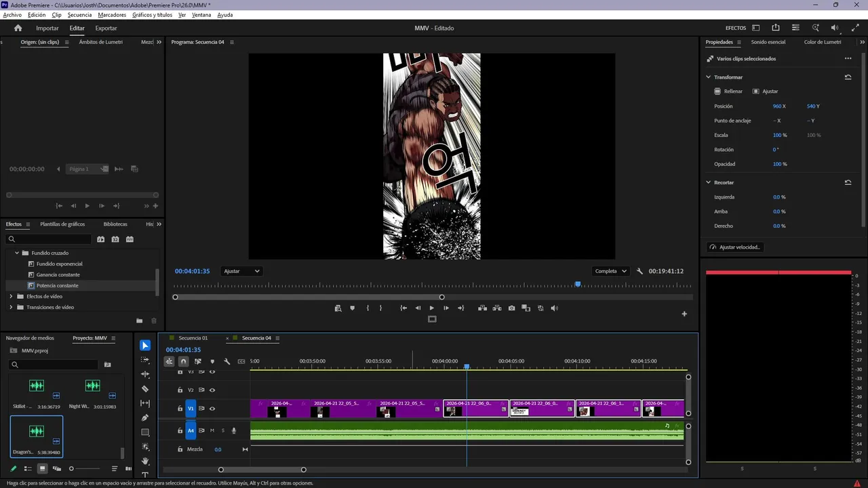Click the timeline wrench settings icon
This screenshot has height=488, width=868.
point(227,361)
